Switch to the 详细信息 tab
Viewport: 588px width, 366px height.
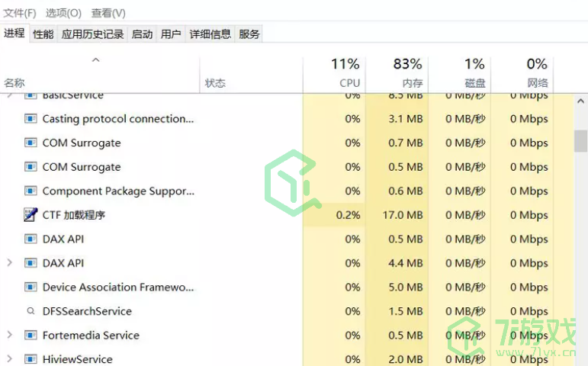pos(210,34)
